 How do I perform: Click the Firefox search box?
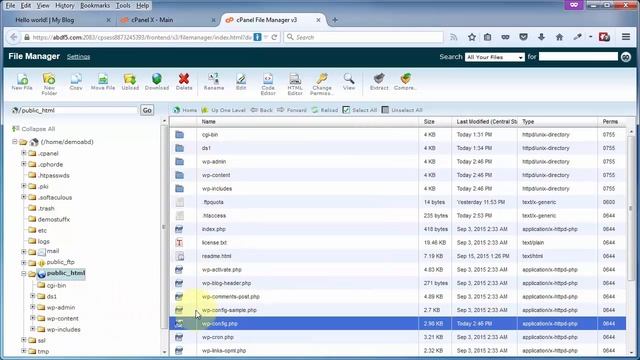[x=363, y=37]
